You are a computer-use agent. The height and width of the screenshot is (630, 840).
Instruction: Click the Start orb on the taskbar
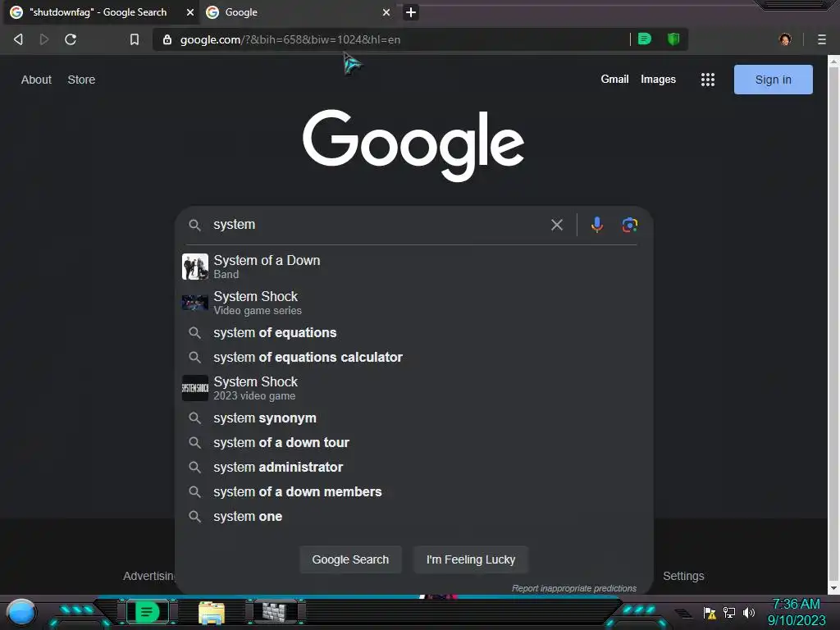coord(21,612)
